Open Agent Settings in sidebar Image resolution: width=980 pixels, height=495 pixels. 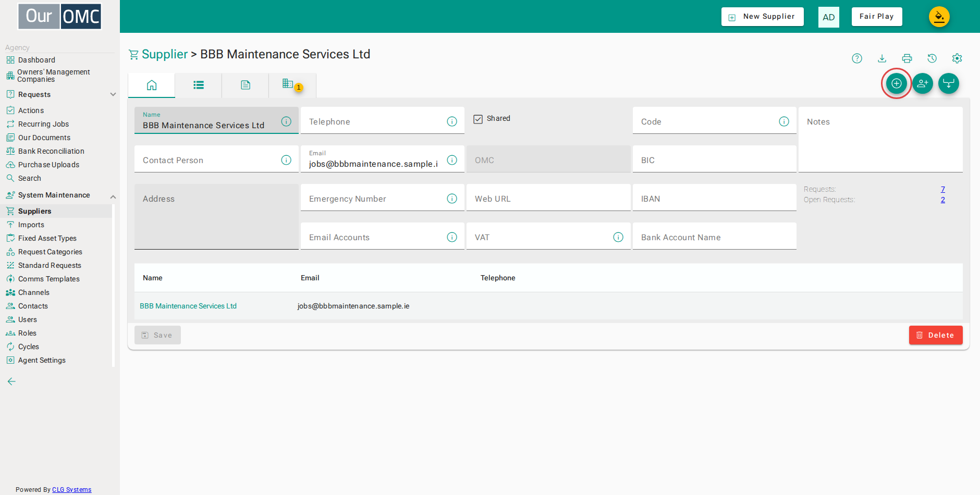tap(42, 360)
